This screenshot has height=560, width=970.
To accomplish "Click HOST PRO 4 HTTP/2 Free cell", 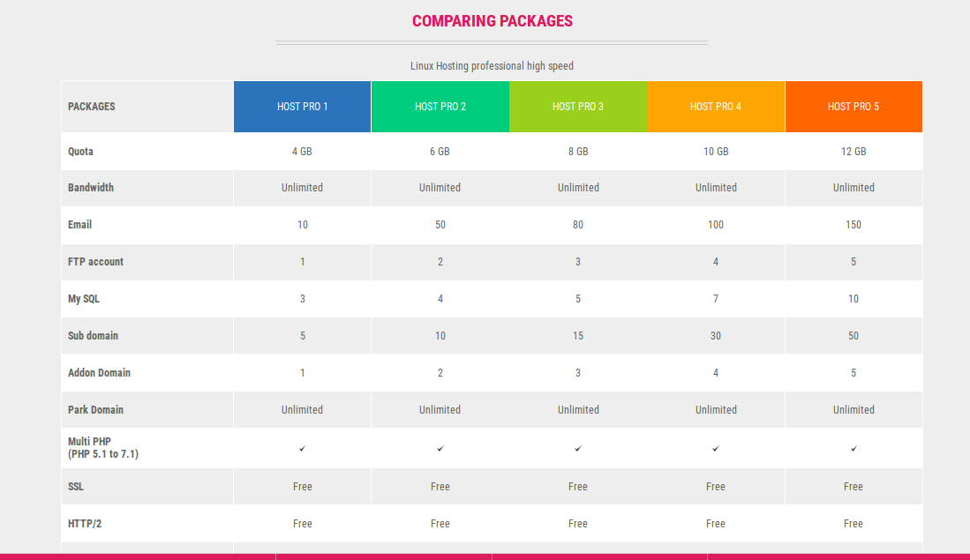I will [716, 524].
